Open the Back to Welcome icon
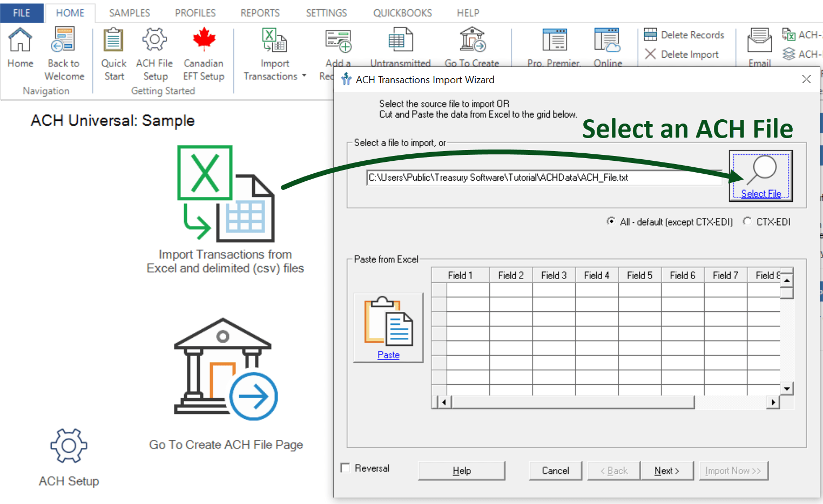The width and height of the screenshot is (823, 504). [63, 39]
